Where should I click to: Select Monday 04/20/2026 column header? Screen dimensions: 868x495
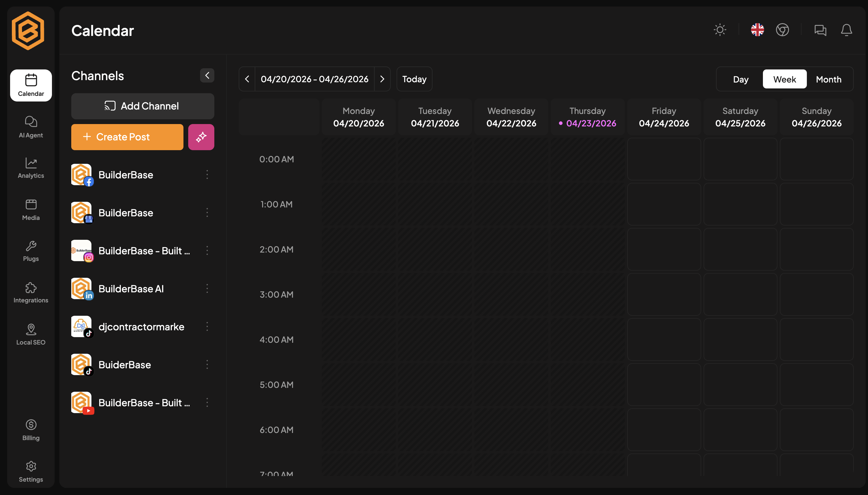[x=358, y=117]
